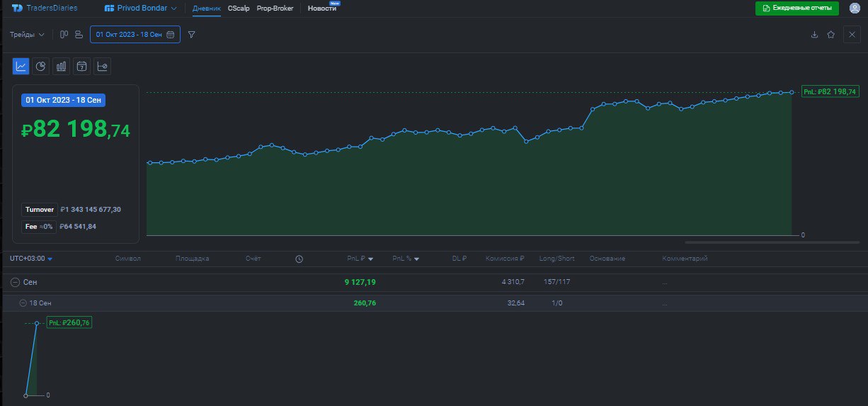This screenshot has height=406, width=868.
Task: Close the diary panel with X
Action: [852, 34]
